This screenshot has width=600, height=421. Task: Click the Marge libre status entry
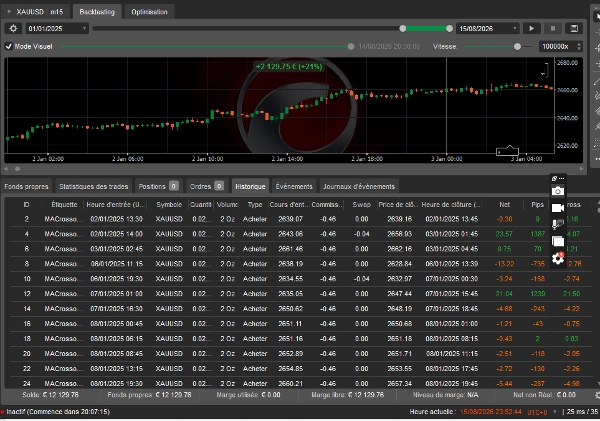point(347,395)
